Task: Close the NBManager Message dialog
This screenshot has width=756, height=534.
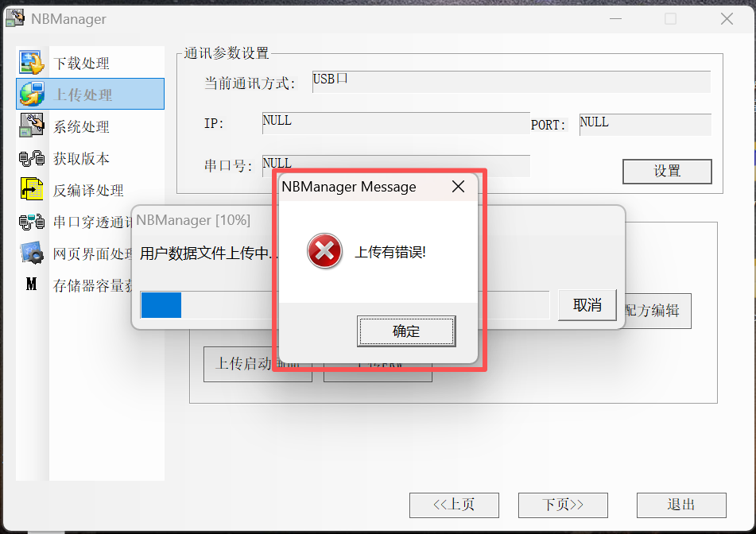Action: (x=458, y=187)
